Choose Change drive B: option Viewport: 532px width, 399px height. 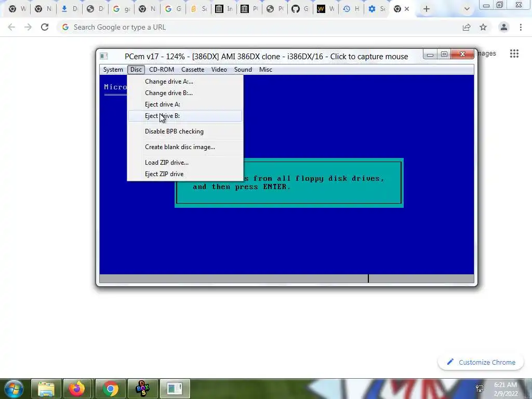185,93
